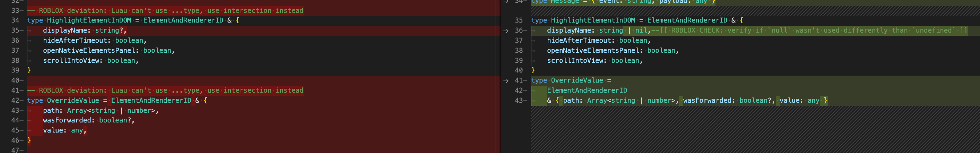Click the closing brace on left-pane line 46
Screen dimensions: 980x153
pos(29,141)
